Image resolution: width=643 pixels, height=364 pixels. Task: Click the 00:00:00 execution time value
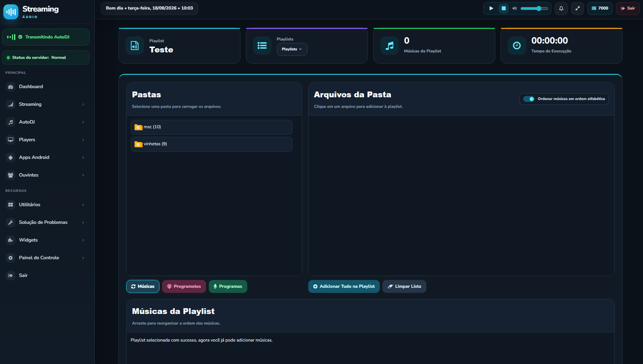[x=550, y=40]
